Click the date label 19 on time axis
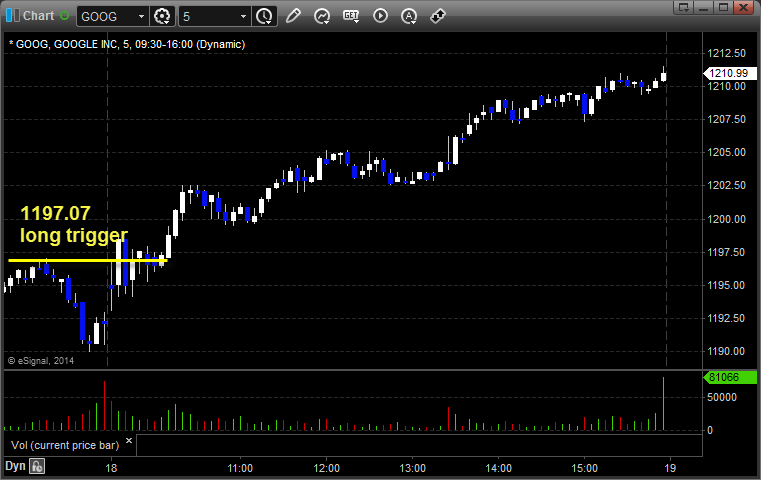This screenshot has width=761, height=480. click(x=670, y=468)
